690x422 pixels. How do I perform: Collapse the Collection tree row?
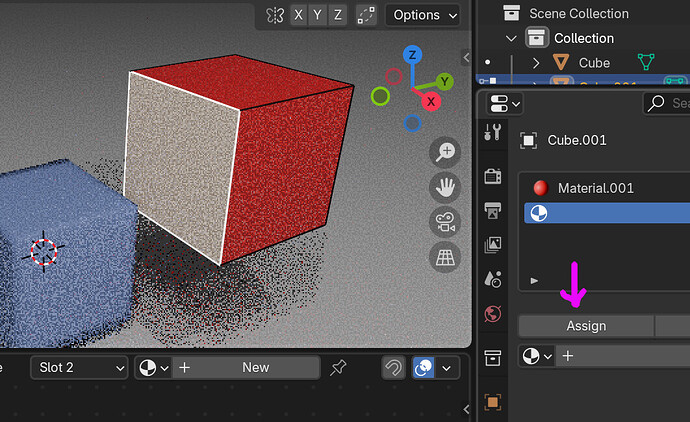(x=511, y=39)
